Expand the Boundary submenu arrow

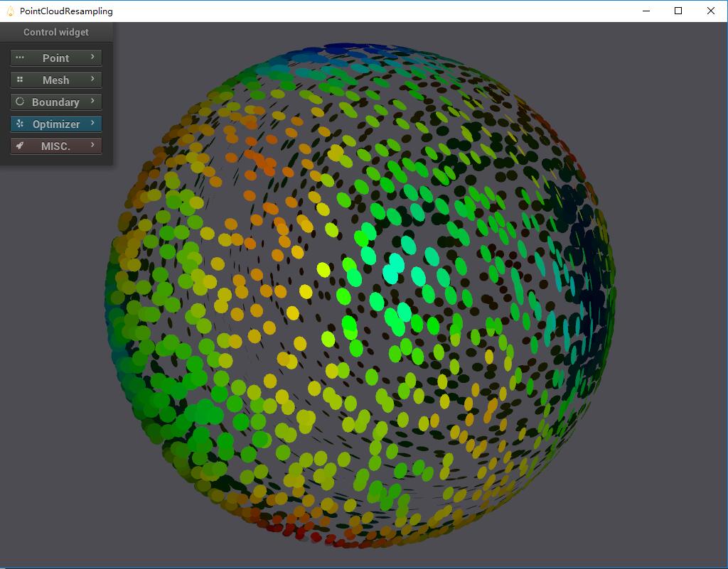tap(92, 101)
